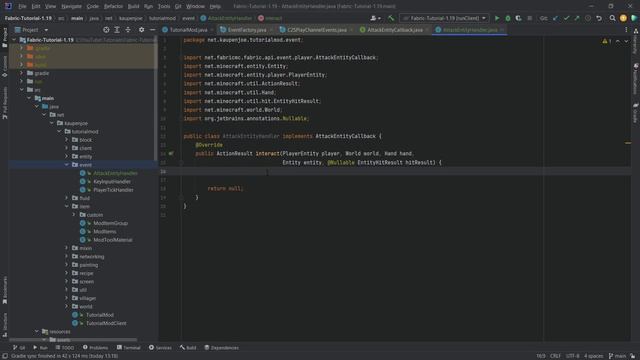
Task: Toggle tool windows quick-access icon at bottom left
Action: pos(4,356)
